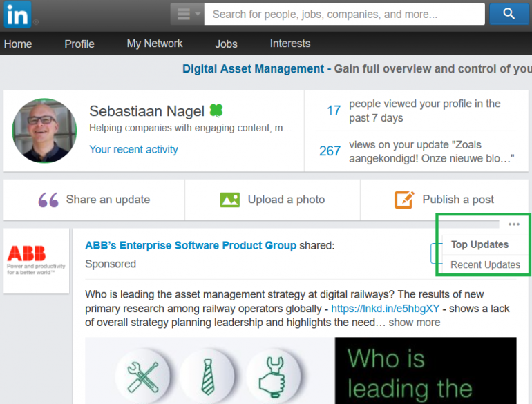Click the wrench and screwdriver icon

tap(142, 377)
